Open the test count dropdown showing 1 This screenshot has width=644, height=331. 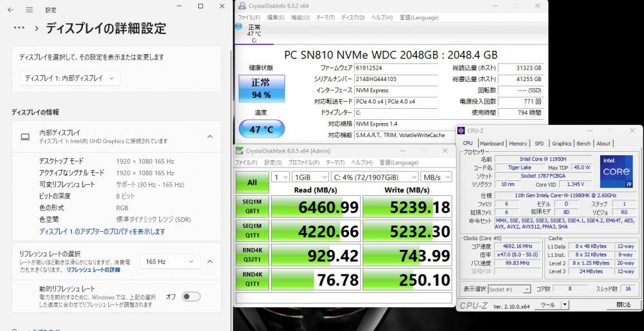click(281, 177)
